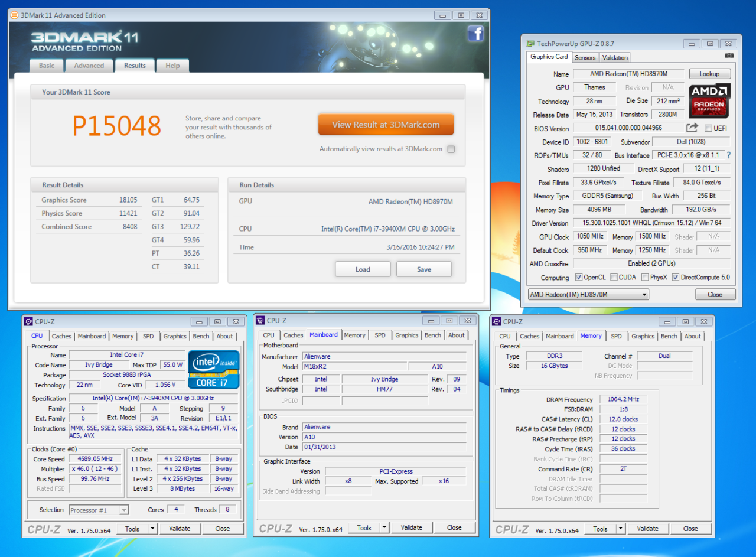The width and height of the screenshot is (756, 557).
Task: Click the AMD Radeon Graphics logo
Action: 710,100
